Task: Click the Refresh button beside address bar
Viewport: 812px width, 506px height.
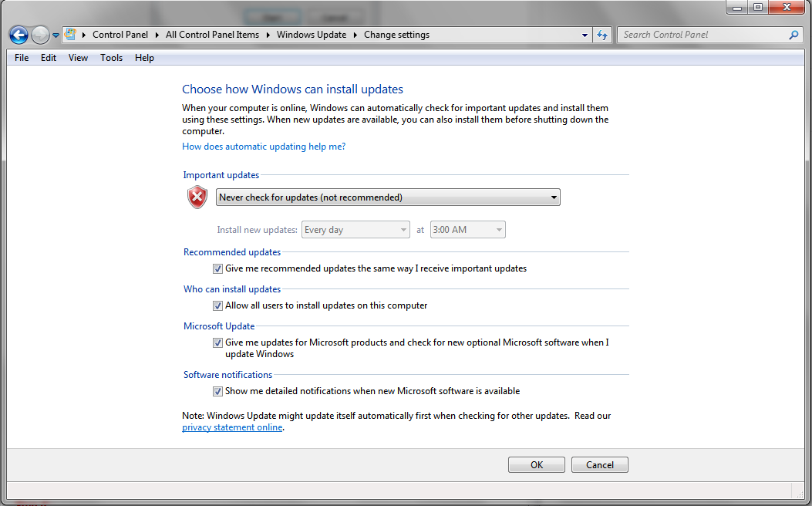Action: click(602, 35)
